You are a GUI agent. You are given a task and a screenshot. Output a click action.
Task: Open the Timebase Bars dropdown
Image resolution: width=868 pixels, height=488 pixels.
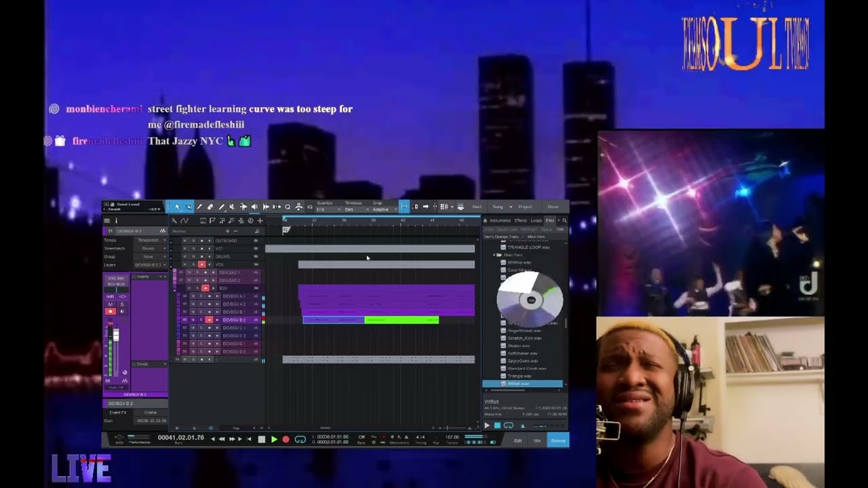pyautogui.click(x=357, y=209)
